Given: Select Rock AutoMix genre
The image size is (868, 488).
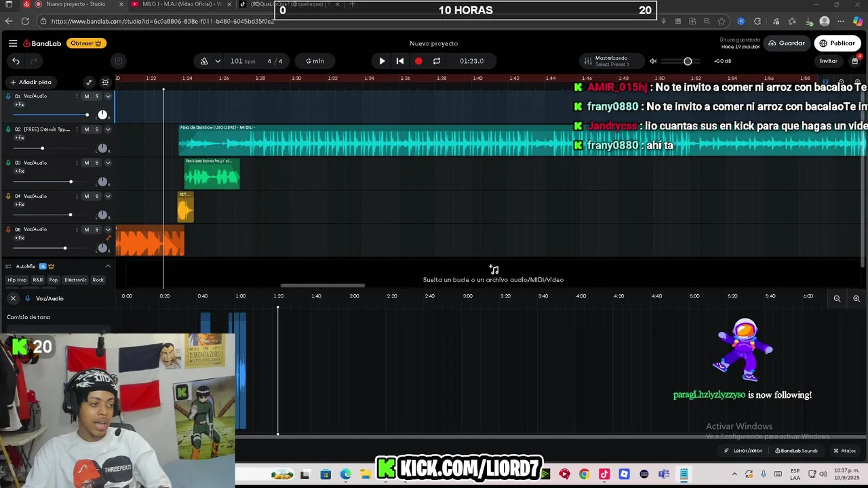Looking at the screenshot, I should [98, 280].
